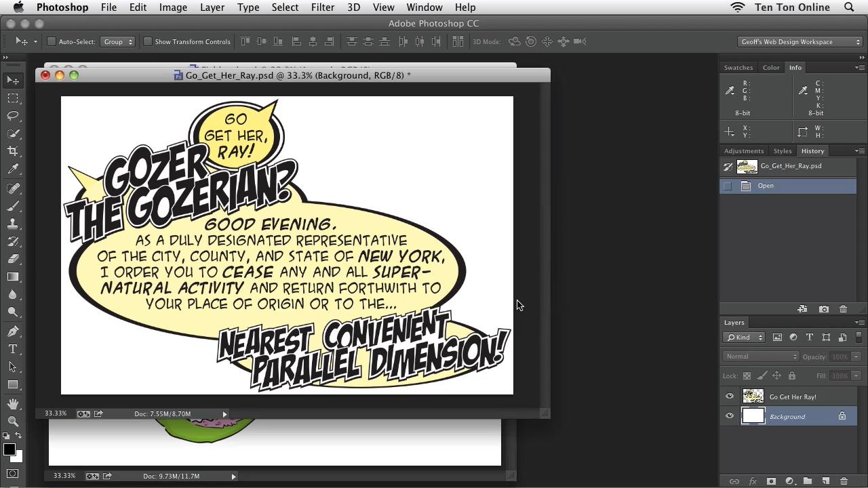Open Info panel options menu
The width and height of the screenshot is (868, 488).
(x=860, y=68)
